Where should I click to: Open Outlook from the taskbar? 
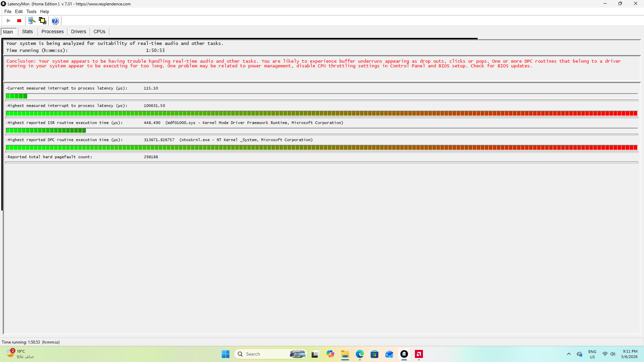point(389,354)
